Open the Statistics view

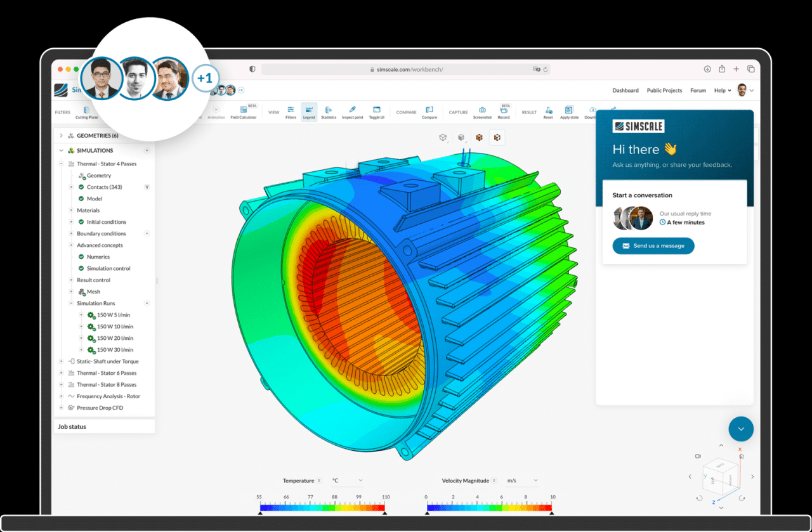coord(329,112)
